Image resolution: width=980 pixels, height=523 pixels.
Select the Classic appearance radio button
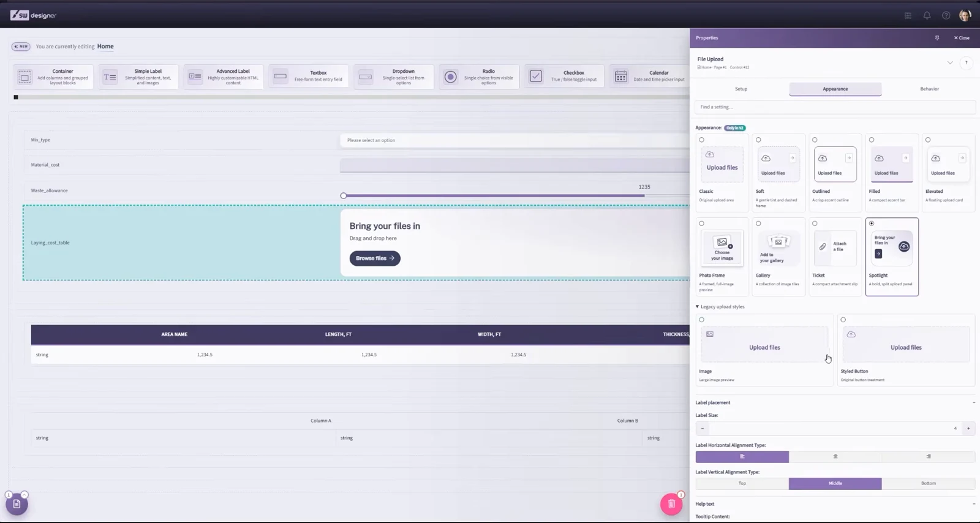(702, 140)
